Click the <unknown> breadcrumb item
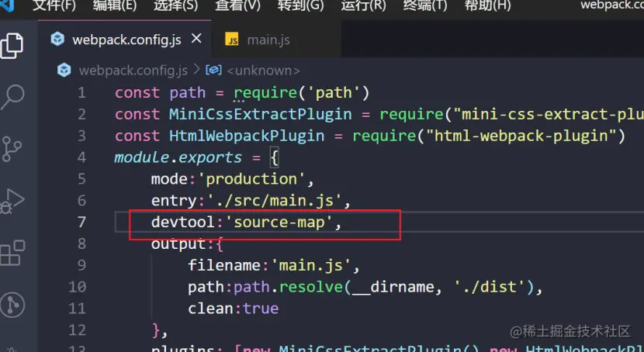The width and height of the screenshot is (644, 352). 263,71
